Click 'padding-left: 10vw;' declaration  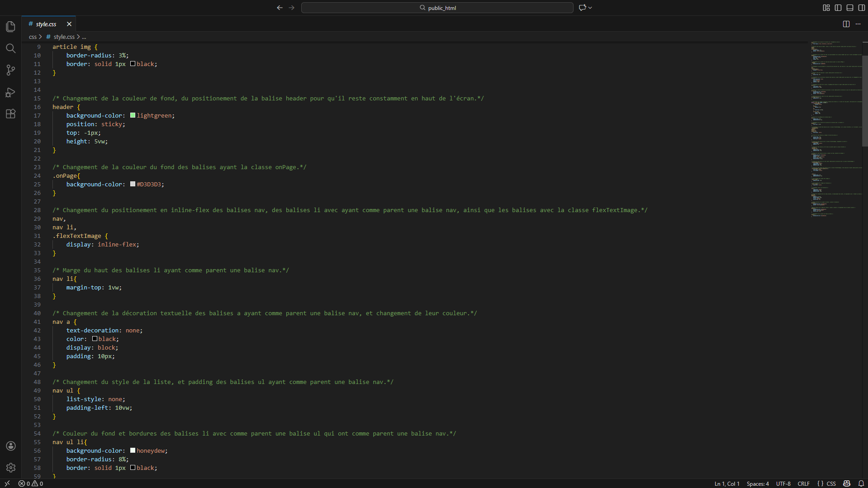[x=100, y=407]
